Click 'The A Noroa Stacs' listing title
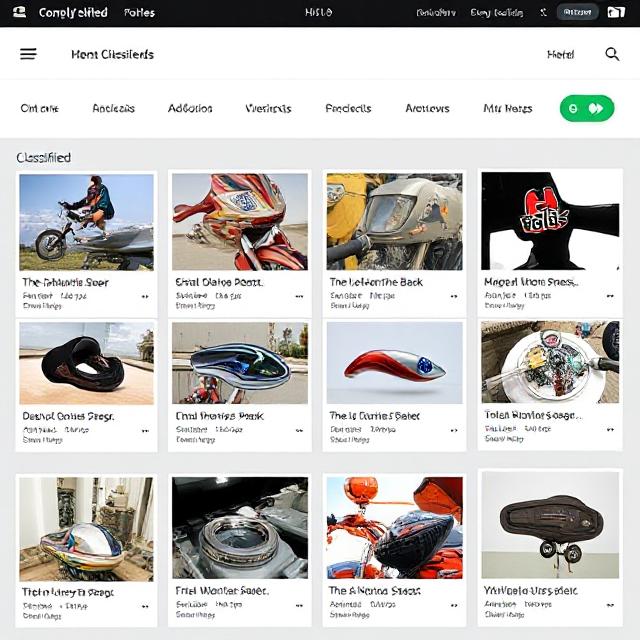640x640 pixels. [x=374, y=591]
